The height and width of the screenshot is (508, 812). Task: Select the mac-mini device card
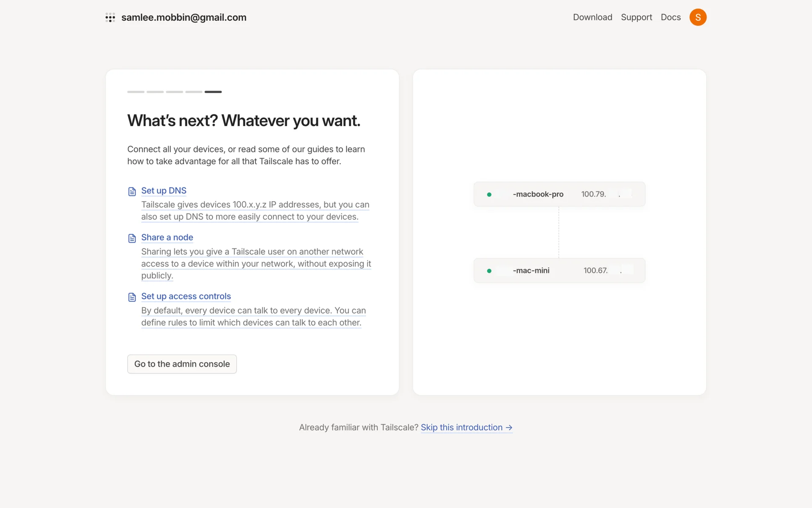coord(559,271)
